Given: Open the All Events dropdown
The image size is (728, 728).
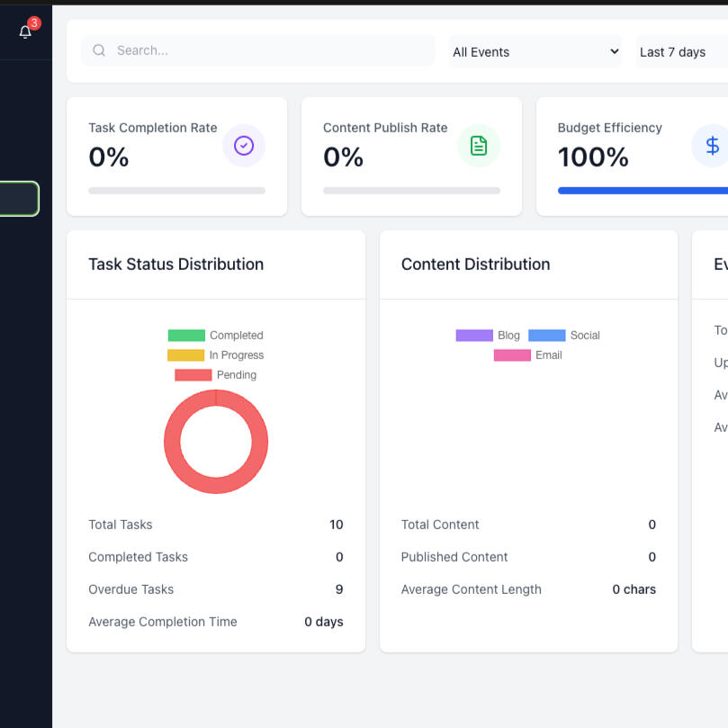Looking at the screenshot, I should [x=535, y=52].
